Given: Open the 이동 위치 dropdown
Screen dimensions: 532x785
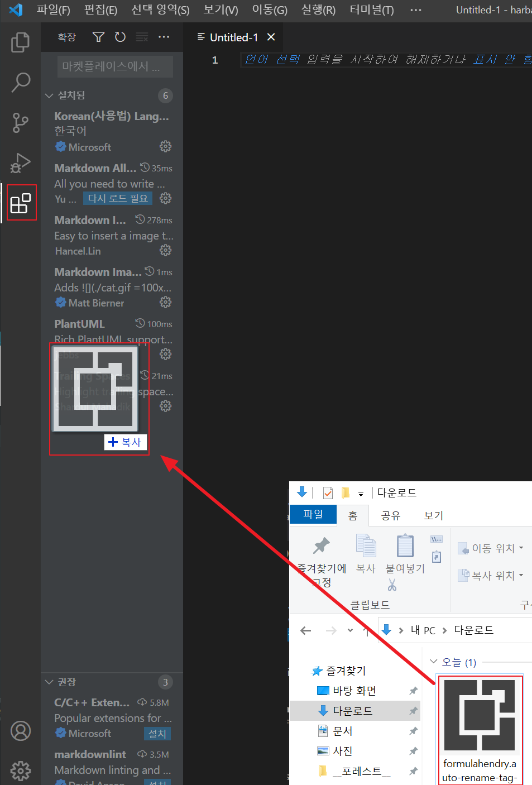Looking at the screenshot, I should point(490,548).
